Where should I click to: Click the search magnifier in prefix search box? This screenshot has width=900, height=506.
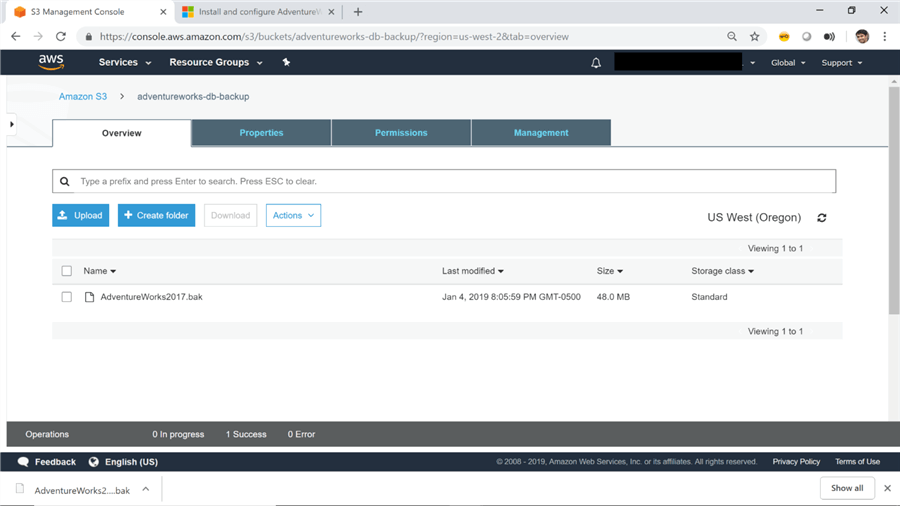[x=65, y=181]
